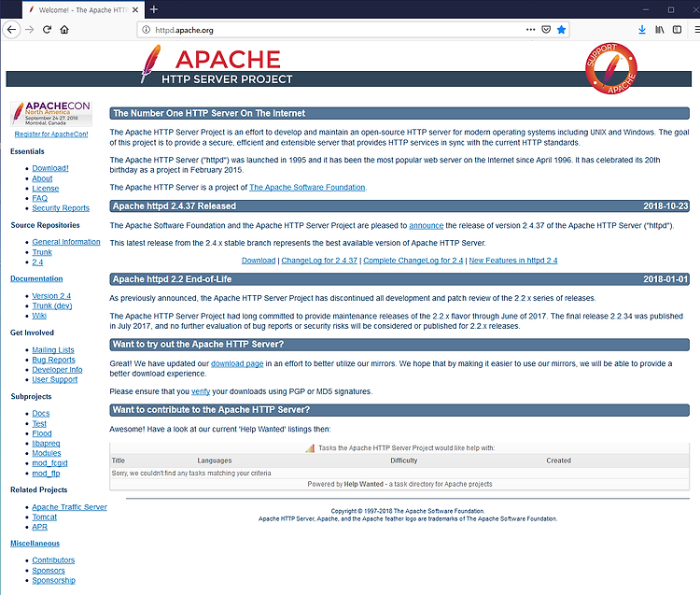700x595 pixels.
Task: Open the License link
Action: [x=46, y=189]
